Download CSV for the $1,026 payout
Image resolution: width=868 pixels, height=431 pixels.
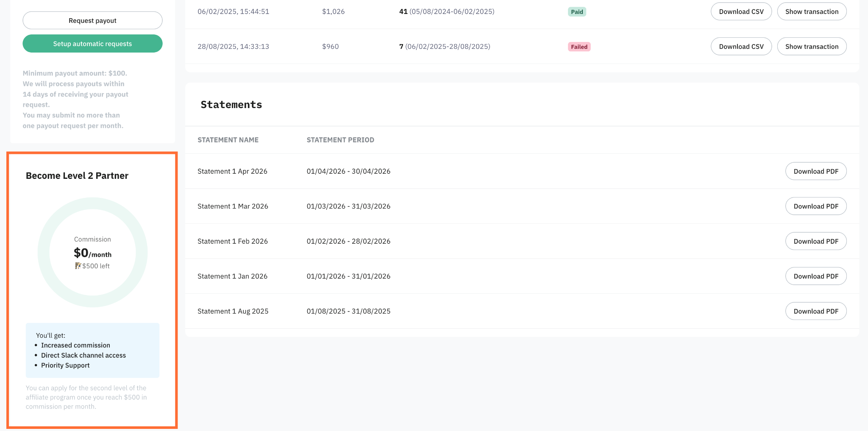tap(741, 11)
